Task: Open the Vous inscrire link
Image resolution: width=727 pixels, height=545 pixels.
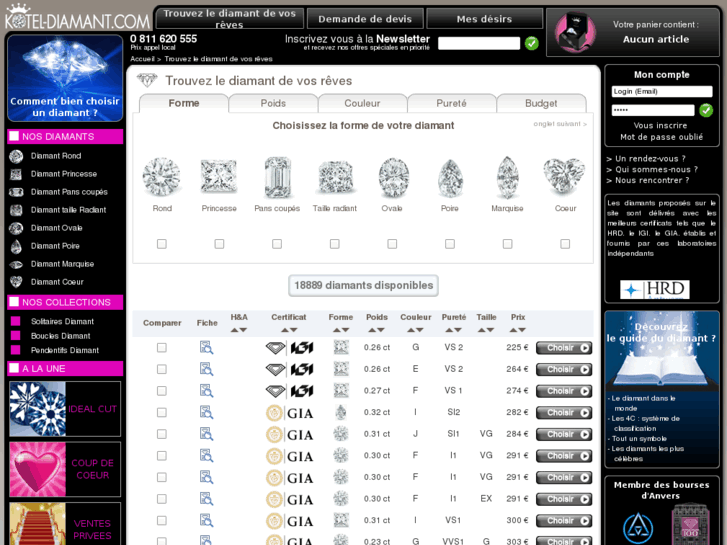Action: (x=661, y=126)
